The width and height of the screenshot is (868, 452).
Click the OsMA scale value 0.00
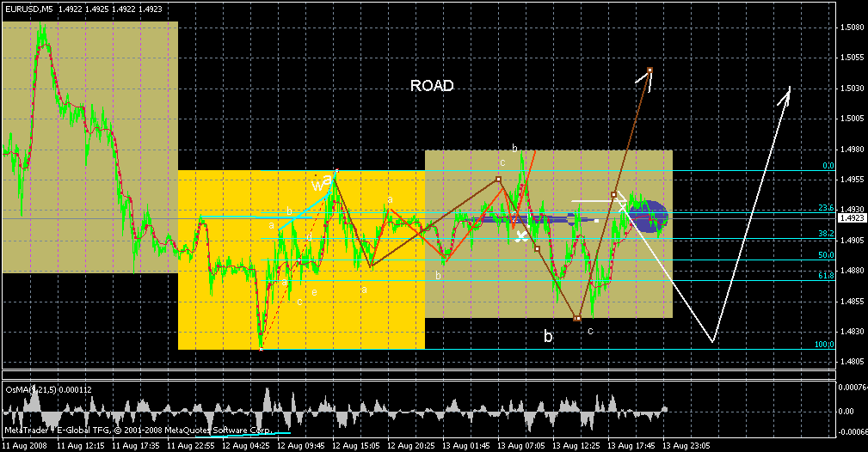click(x=846, y=411)
